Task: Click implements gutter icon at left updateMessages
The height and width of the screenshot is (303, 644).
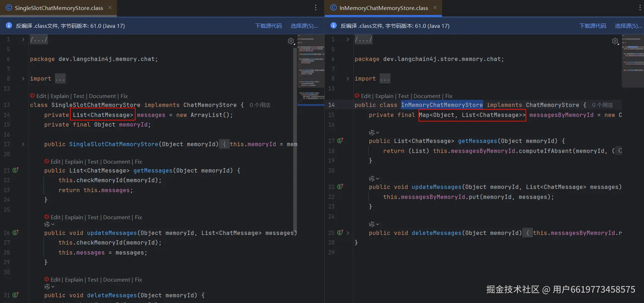Action: pyautogui.click(x=15, y=232)
